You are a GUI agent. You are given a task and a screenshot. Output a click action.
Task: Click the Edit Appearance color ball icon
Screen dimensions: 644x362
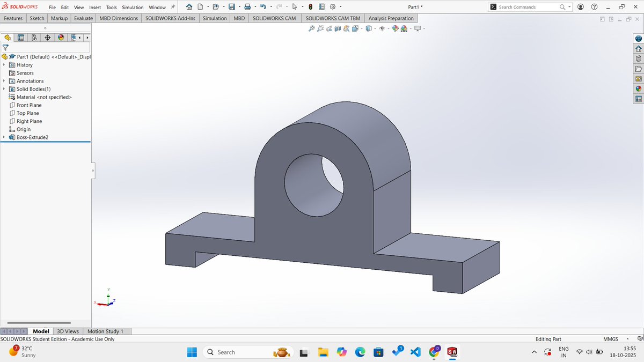[395, 28]
